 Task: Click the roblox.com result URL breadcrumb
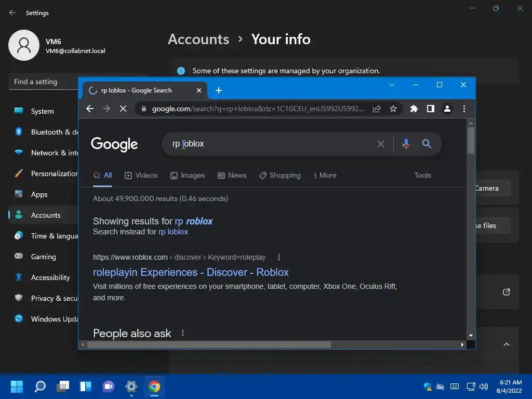pos(179,257)
